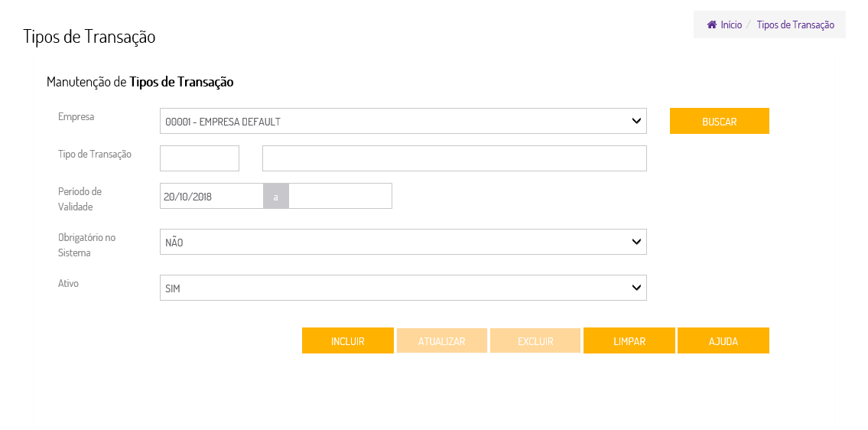Click the empty validity end date field
The image size is (868, 430).
pyautogui.click(x=340, y=196)
